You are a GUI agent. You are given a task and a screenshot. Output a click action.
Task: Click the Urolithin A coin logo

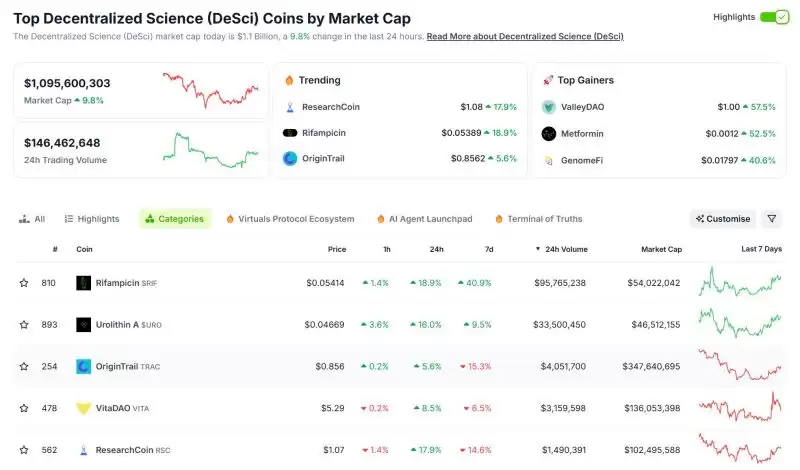pyautogui.click(x=83, y=325)
